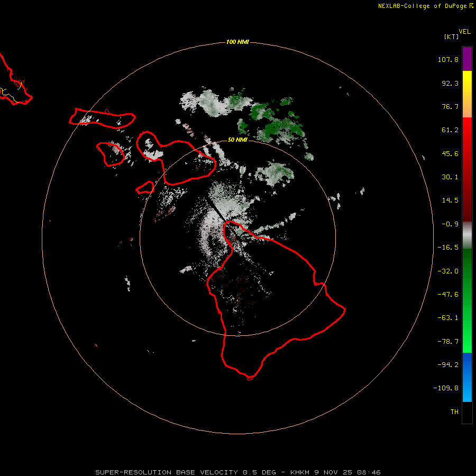Select the -63.1 legend value

[448, 318]
